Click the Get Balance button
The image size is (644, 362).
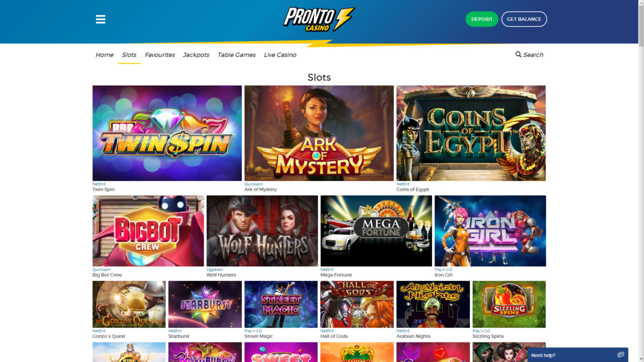point(524,19)
